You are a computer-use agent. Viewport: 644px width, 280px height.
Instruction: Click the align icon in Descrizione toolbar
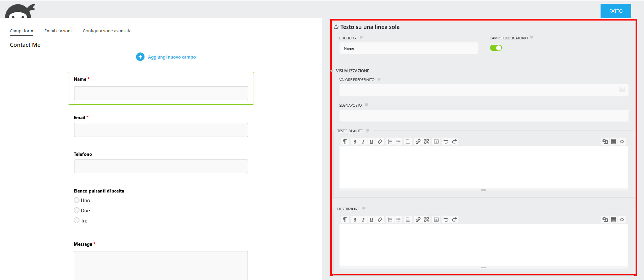(x=408, y=220)
